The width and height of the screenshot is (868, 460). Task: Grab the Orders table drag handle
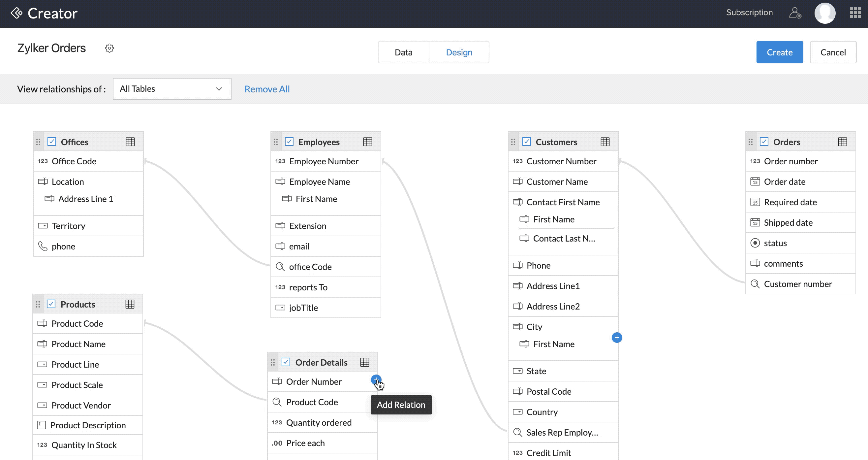[x=750, y=142]
